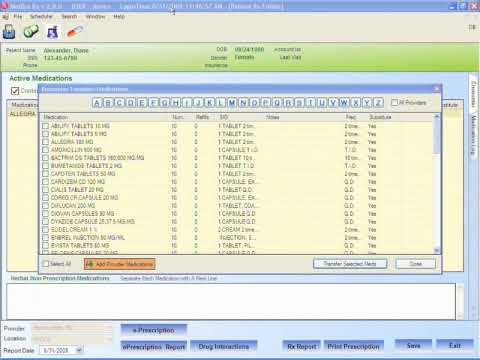Filter medications by letter E
480x360 pixels.
(142, 103)
